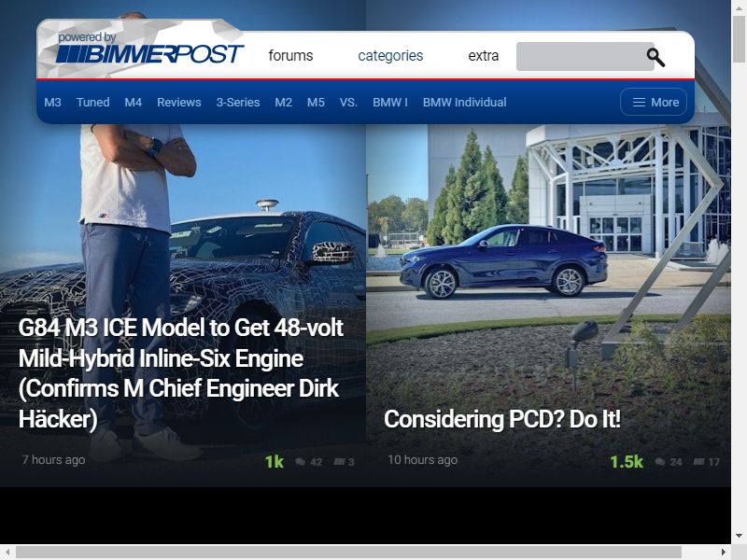Open the BMW i category

click(x=390, y=102)
